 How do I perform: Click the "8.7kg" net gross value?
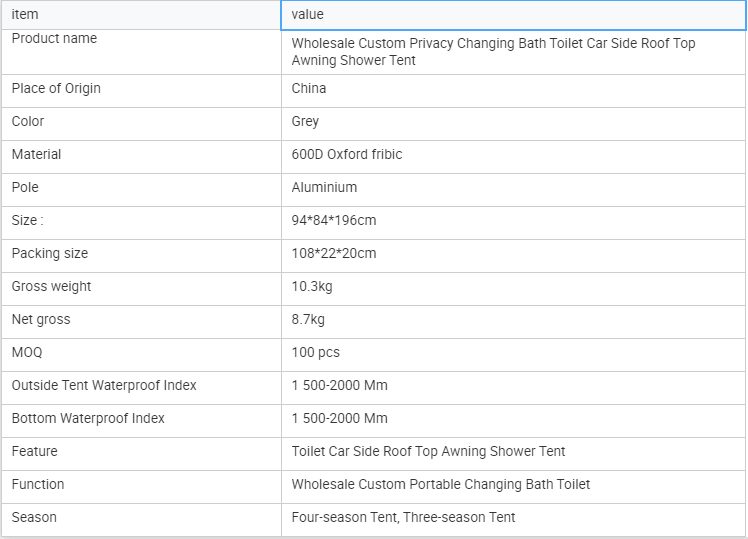[x=308, y=319]
